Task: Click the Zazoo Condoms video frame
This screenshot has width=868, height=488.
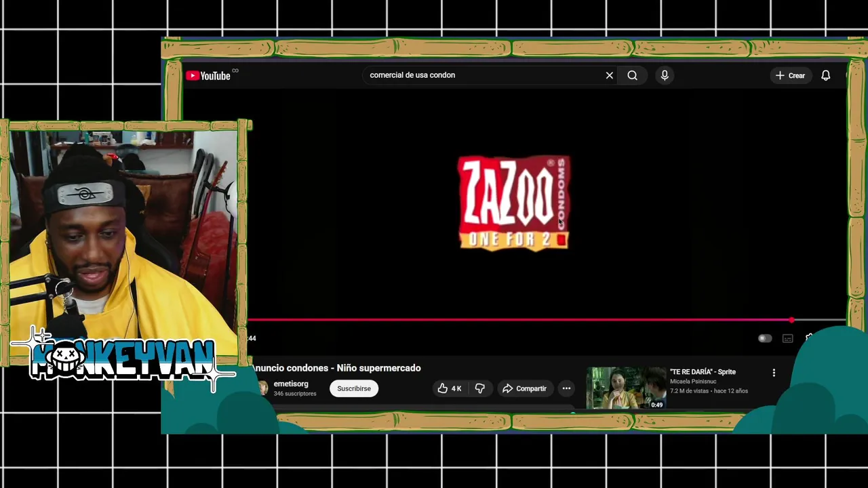Action: (514, 203)
